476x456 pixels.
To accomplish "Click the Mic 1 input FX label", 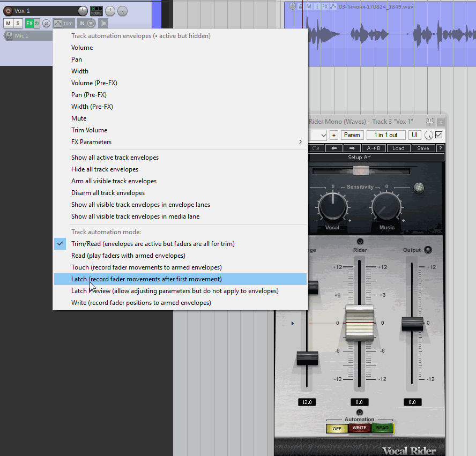I will [x=21, y=36].
